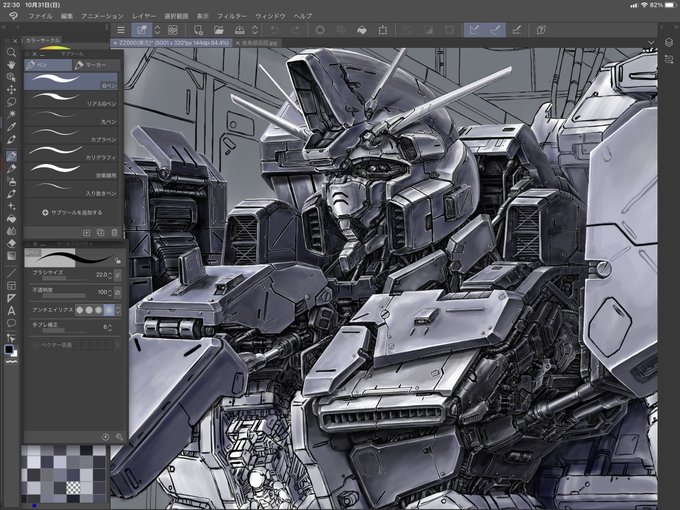Open the ウィンドウ menu
Viewport: 680px width, 510px height.
pyautogui.click(x=270, y=16)
